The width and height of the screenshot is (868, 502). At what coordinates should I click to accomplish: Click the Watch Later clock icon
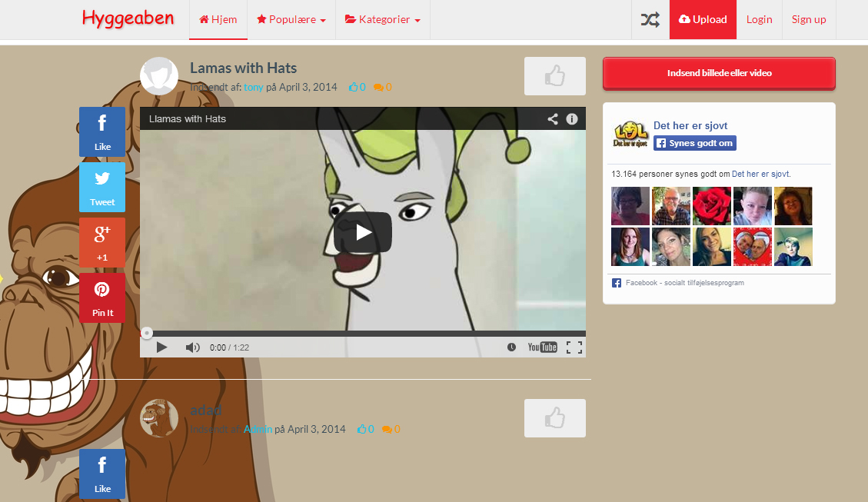tap(511, 347)
